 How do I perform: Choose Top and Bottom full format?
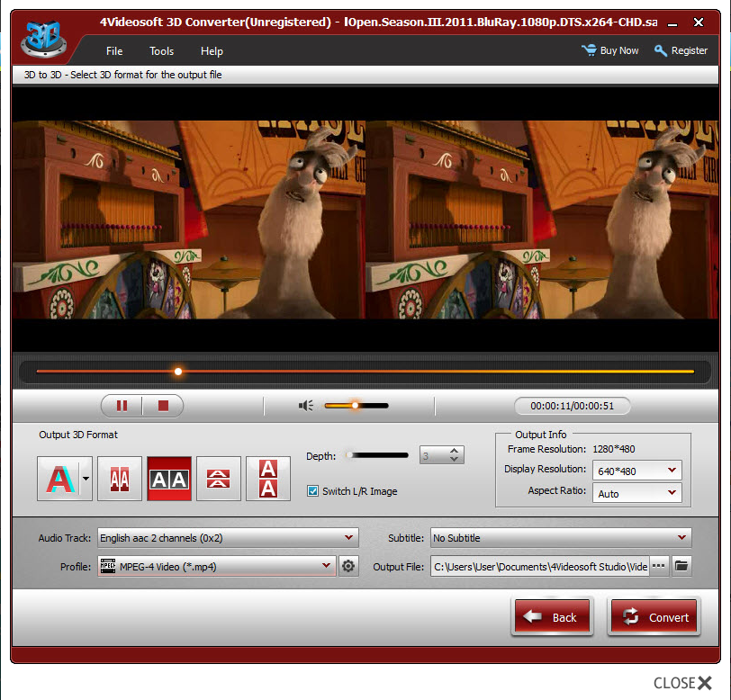pyautogui.click(x=268, y=479)
